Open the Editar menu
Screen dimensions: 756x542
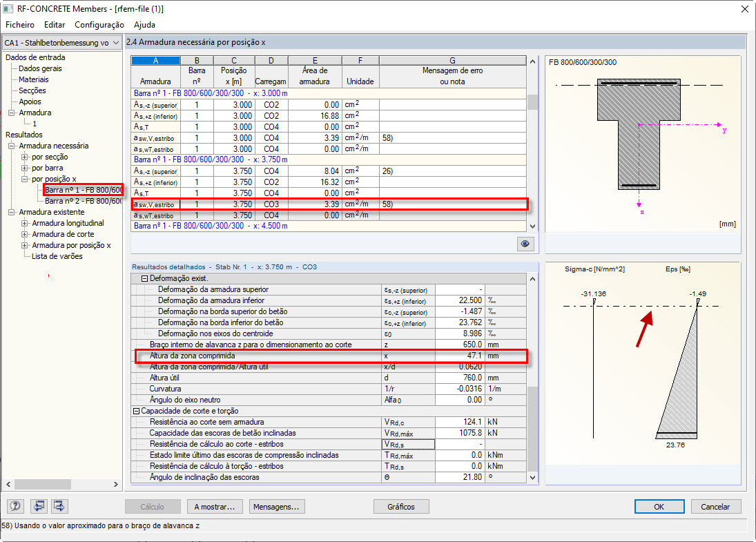click(55, 25)
